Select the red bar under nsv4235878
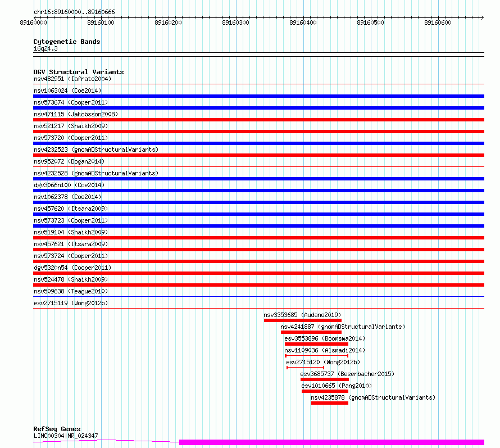This screenshot has height=448, width=500. tap(330, 403)
